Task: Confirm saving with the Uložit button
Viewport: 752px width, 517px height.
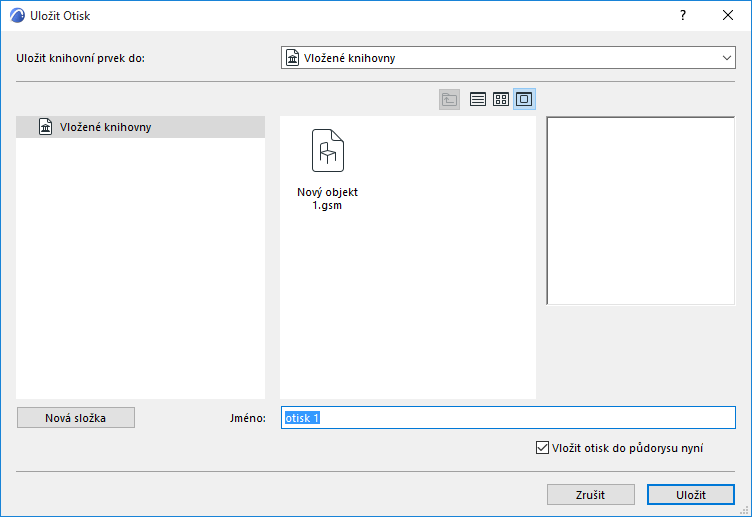Action: [691, 494]
